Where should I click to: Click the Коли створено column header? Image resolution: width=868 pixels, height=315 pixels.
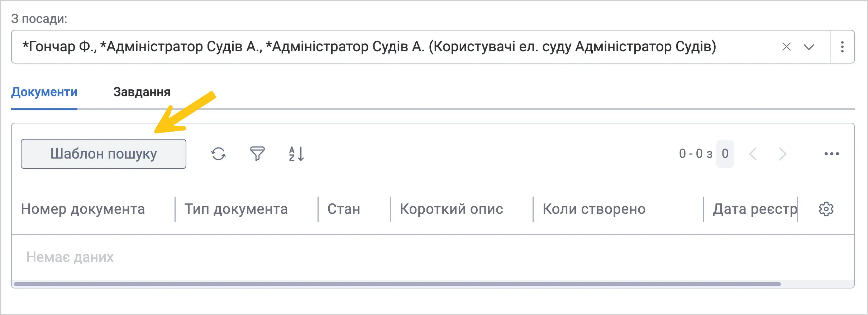click(594, 209)
